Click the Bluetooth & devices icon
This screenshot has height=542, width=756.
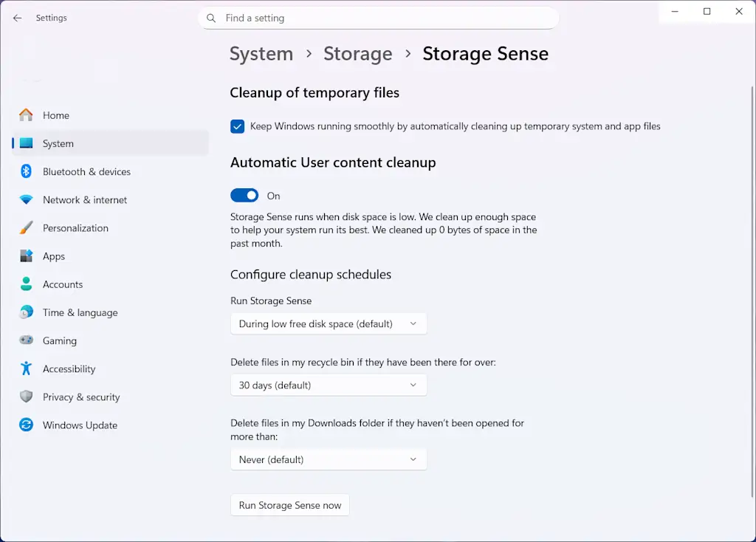27,171
